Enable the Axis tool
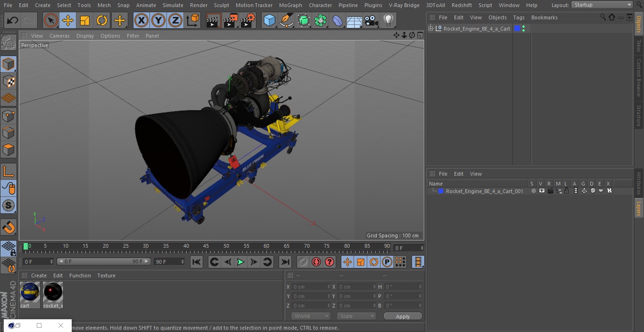The image size is (644, 332). (8, 171)
